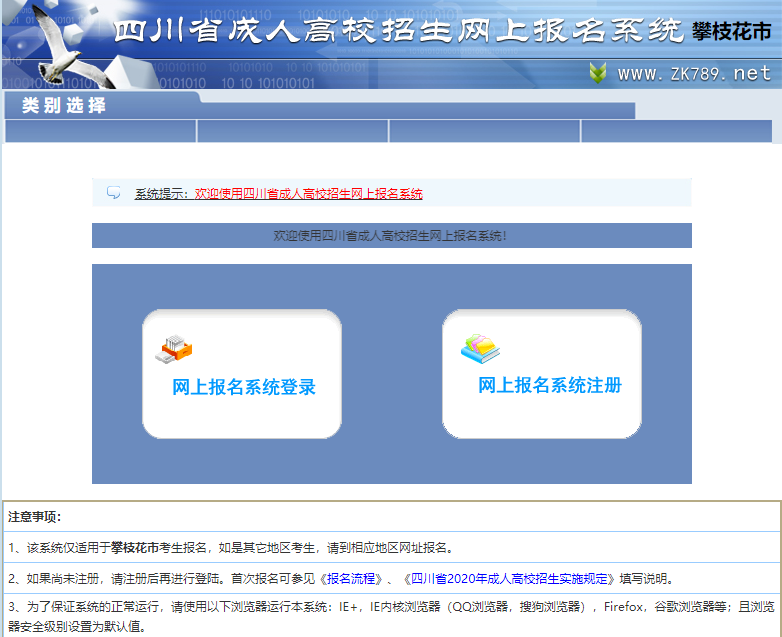
Task: Click the www.ZK789.net site address
Action: pos(694,74)
